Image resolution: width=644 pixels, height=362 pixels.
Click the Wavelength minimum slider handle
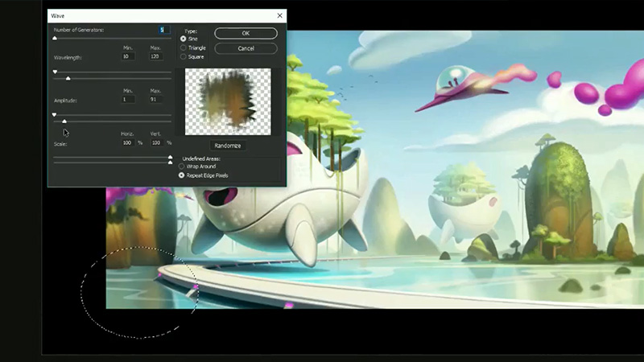pyautogui.click(x=55, y=72)
